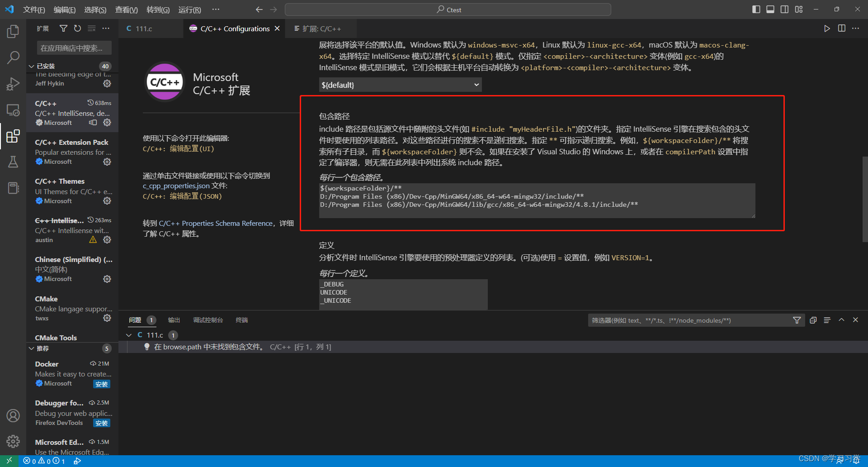This screenshot has width=868, height=467.
Task: Open manage gear for C/C++ extension
Action: pos(107,123)
